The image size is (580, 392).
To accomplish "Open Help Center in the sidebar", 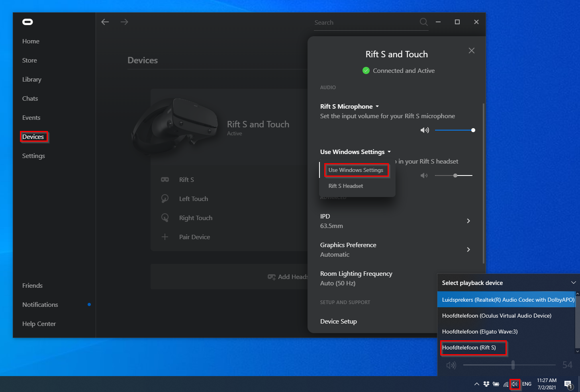I will pos(39,324).
